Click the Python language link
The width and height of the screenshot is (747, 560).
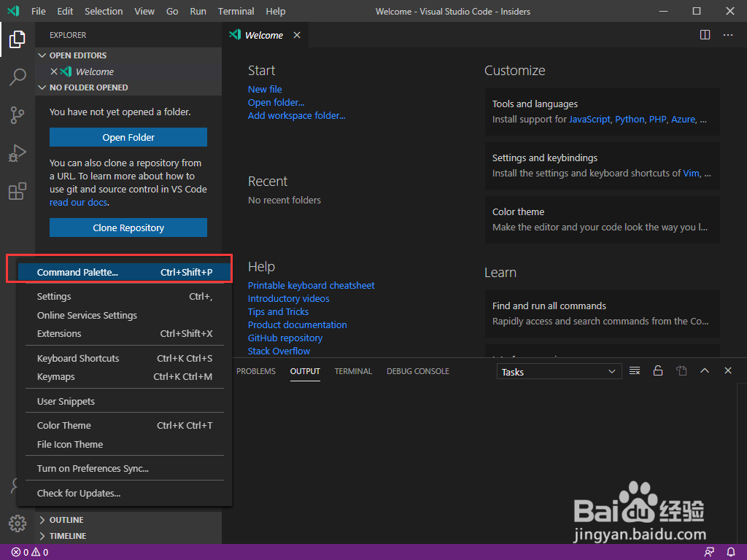click(630, 120)
